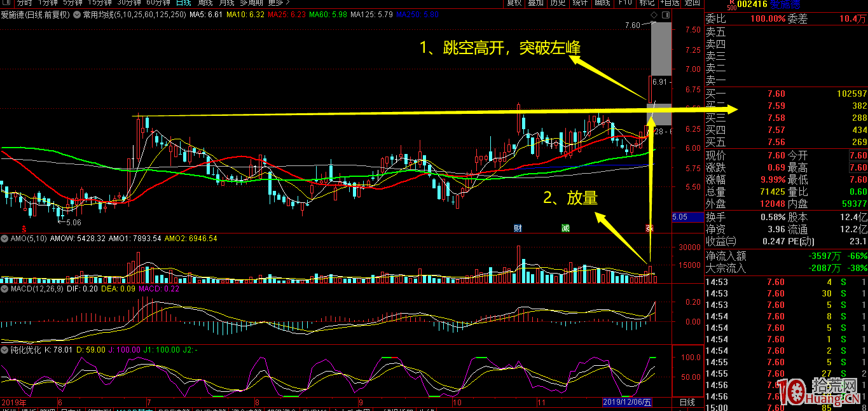Click the 标记 mark button
Screen dimensions: 868x411
(646, 3)
